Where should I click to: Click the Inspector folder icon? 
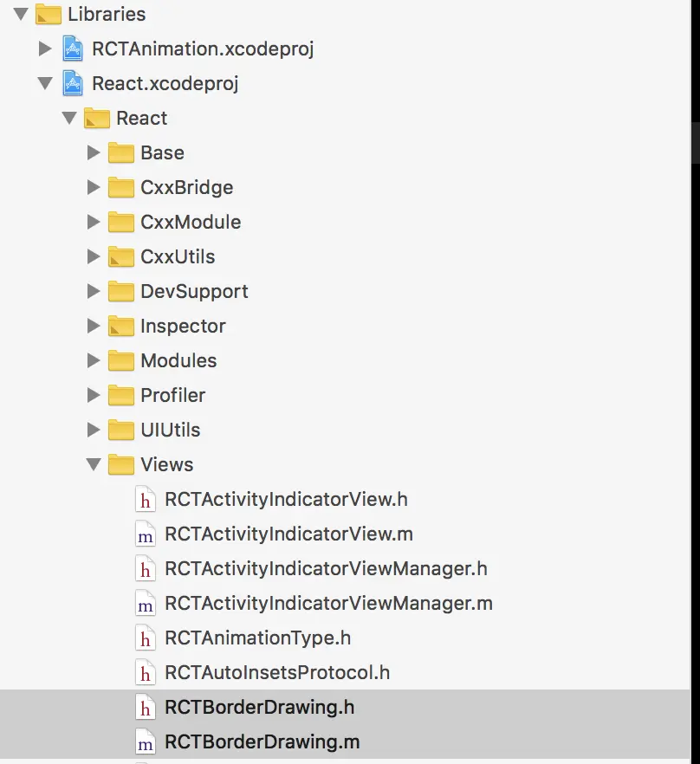[121, 326]
